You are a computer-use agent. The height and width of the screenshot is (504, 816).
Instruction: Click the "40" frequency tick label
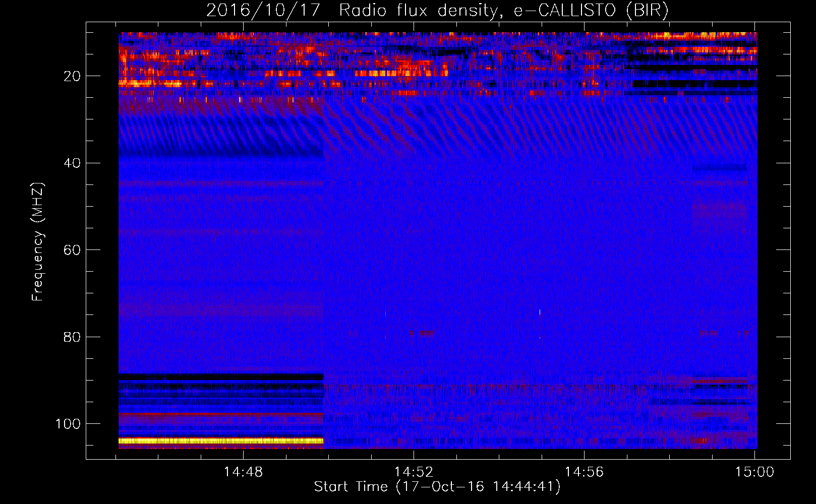click(x=72, y=163)
